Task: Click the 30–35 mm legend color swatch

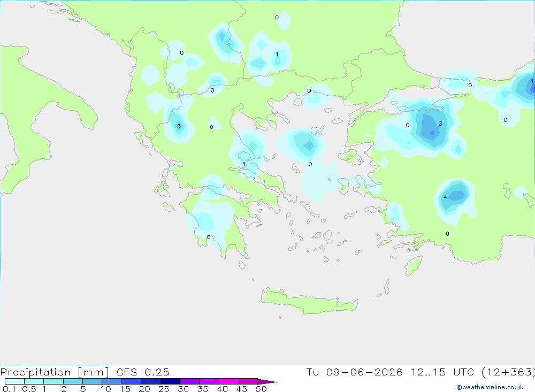Action: pyautogui.click(x=189, y=381)
